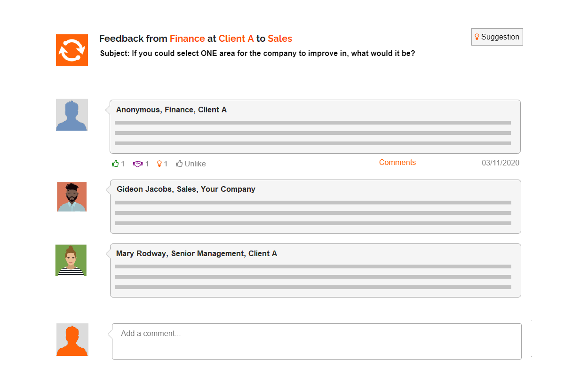Click the date 03/11/2020
The height and width of the screenshot is (376, 588).
click(501, 163)
